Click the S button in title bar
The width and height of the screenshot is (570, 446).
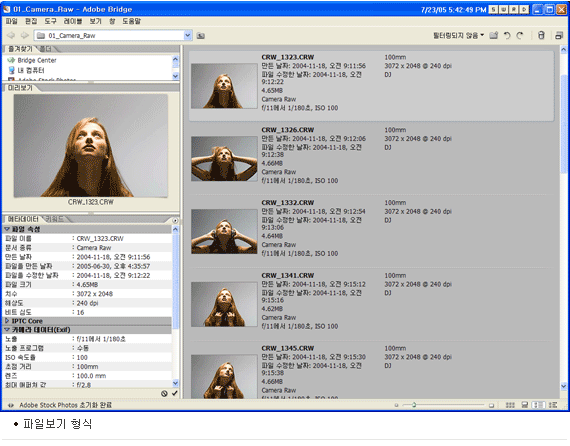pos(493,9)
